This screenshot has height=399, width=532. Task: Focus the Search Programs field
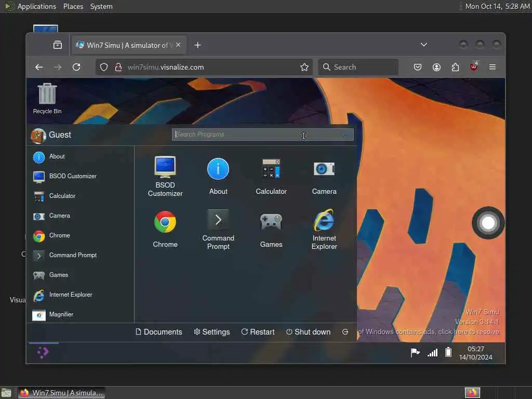pyautogui.click(x=262, y=135)
